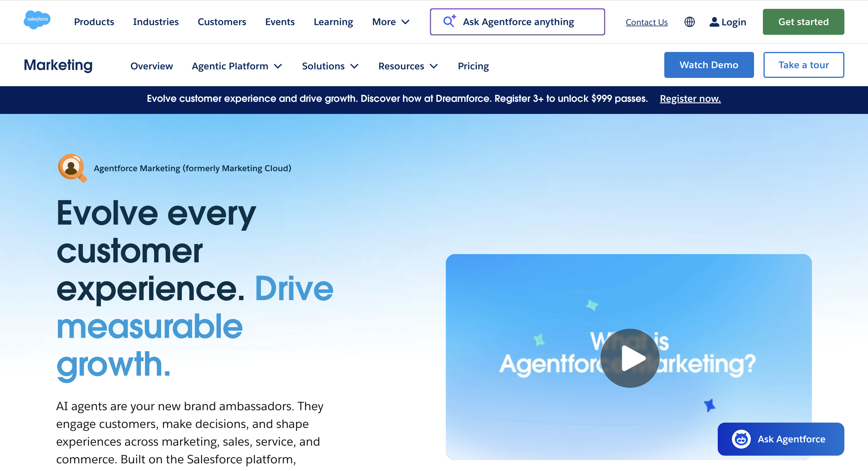Click the "Agentforce Marketing (formerly Marketing Cloud)" label
Screen dimensions: 868x471
[192, 168]
